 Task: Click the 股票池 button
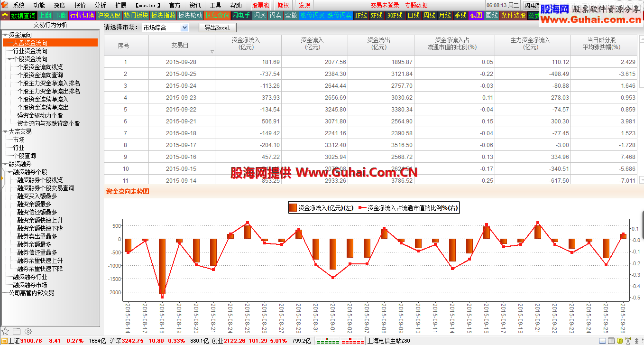[261, 5]
